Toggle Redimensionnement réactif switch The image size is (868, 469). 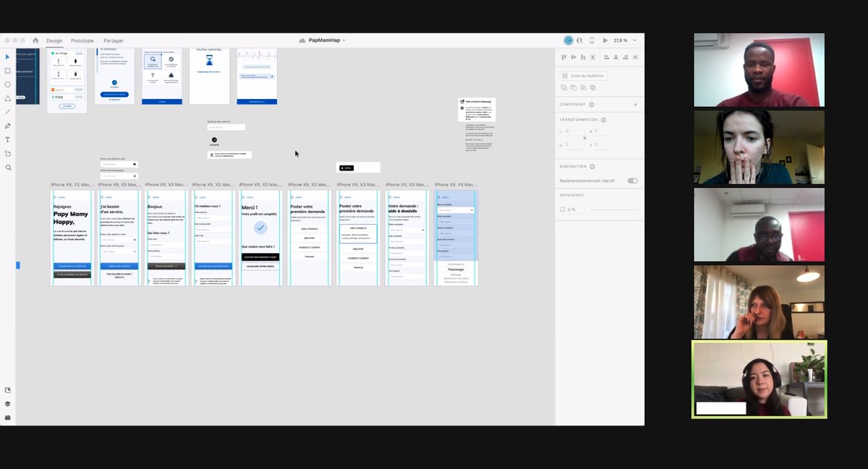[633, 181]
